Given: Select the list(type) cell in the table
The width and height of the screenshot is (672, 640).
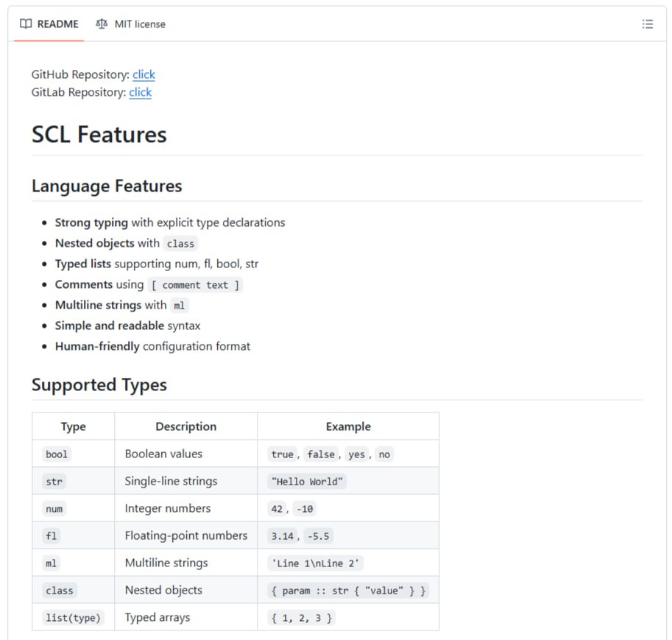Looking at the screenshot, I should point(73,618).
